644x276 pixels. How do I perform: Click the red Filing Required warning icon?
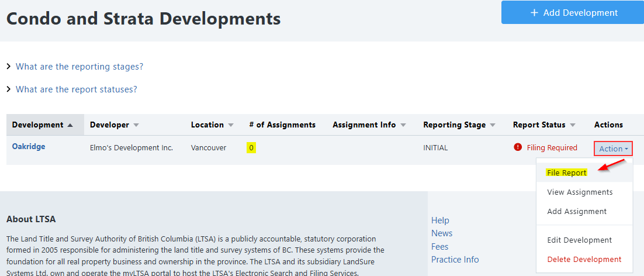point(518,147)
